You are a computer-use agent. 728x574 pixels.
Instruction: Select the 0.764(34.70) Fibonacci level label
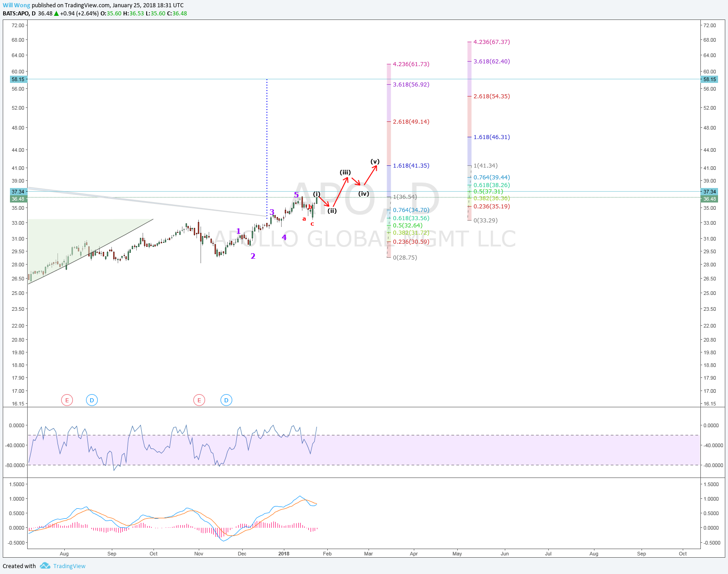[x=411, y=210]
